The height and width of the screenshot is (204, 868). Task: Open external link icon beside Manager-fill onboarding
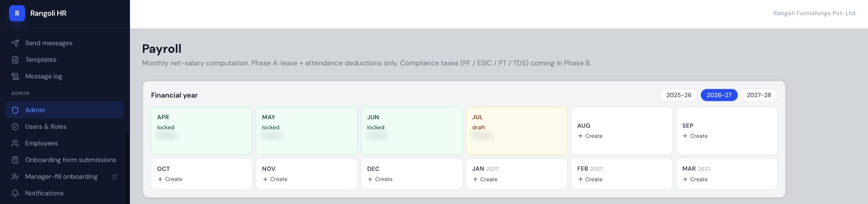[x=115, y=177]
